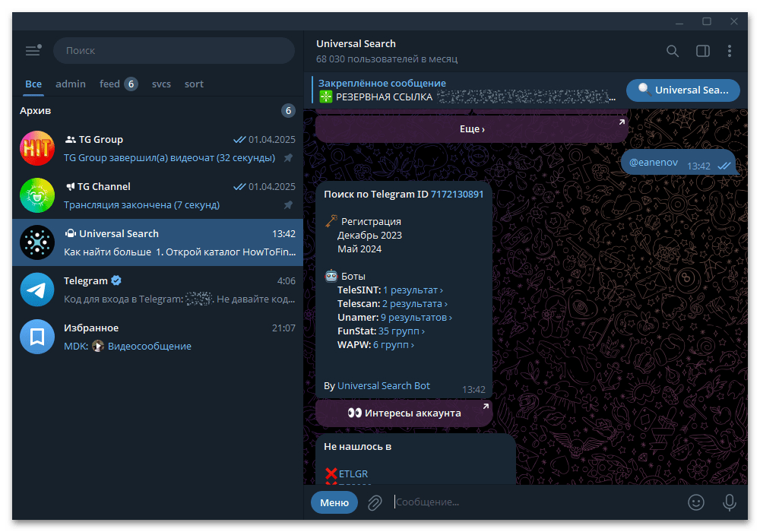
Task: Attach a file with paperclip icon
Action: [375, 502]
